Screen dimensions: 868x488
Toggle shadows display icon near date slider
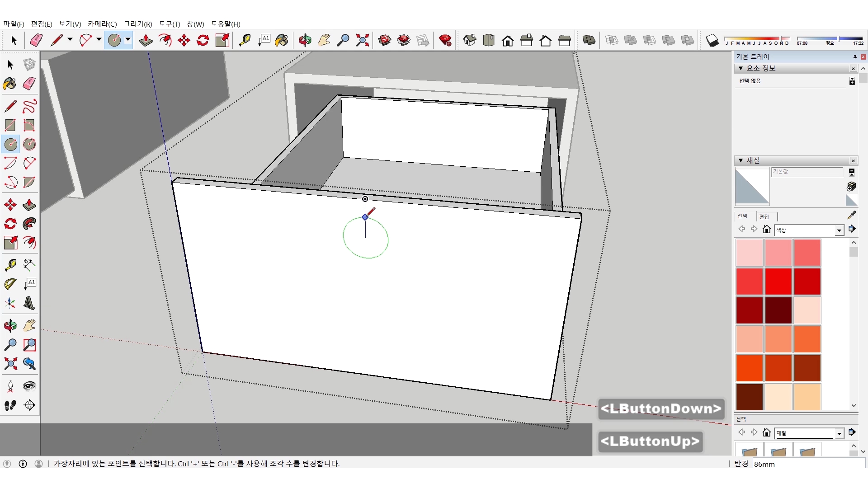712,40
